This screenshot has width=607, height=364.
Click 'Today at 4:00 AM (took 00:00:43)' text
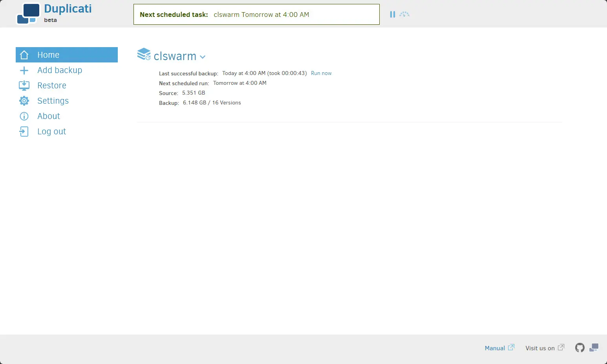point(265,73)
